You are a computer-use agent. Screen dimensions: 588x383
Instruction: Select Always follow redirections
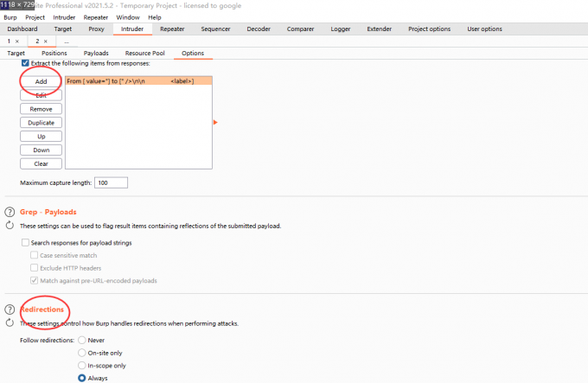coord(82,378)
